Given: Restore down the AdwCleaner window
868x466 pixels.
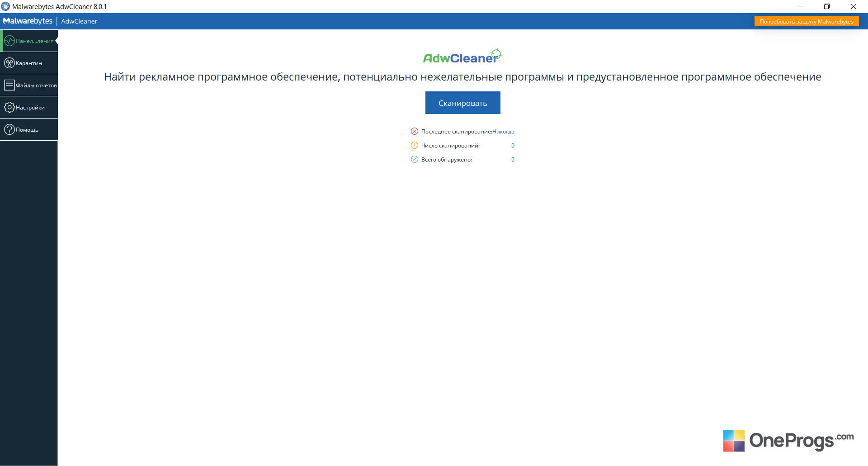Looking at the screenshot, I should click(827, 6).
